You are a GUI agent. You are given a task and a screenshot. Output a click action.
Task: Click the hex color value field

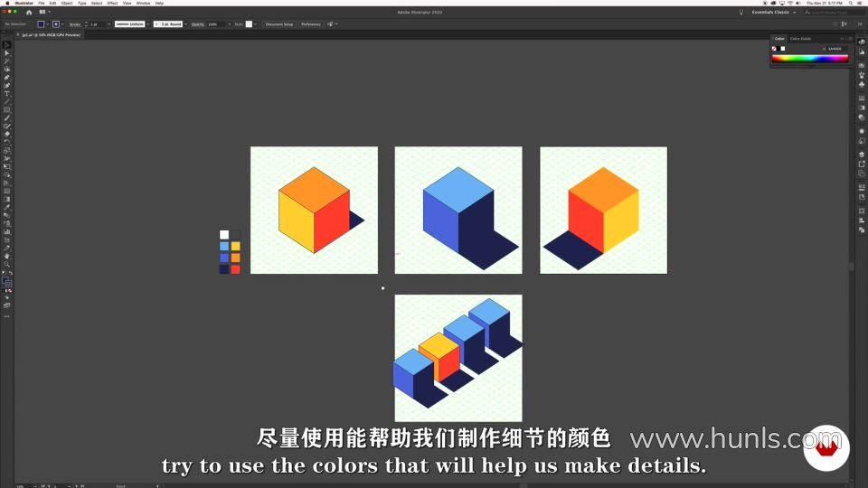point(835,49)
